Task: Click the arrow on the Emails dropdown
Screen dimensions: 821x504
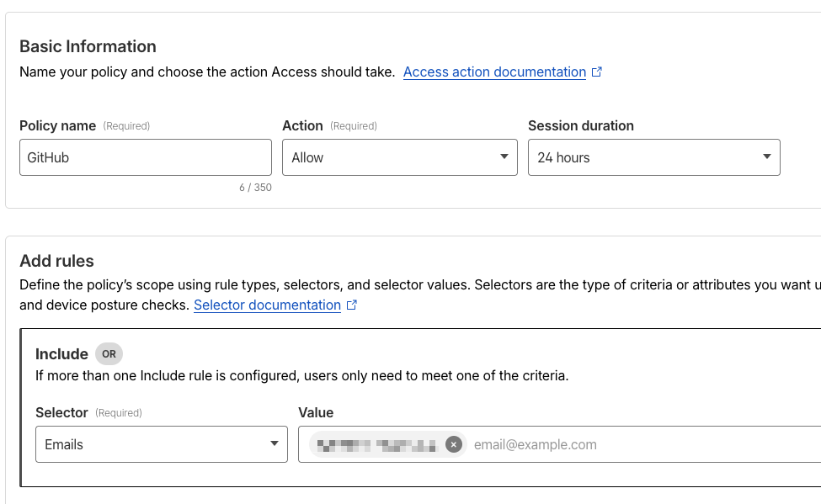Action: (x=274, y=443)
